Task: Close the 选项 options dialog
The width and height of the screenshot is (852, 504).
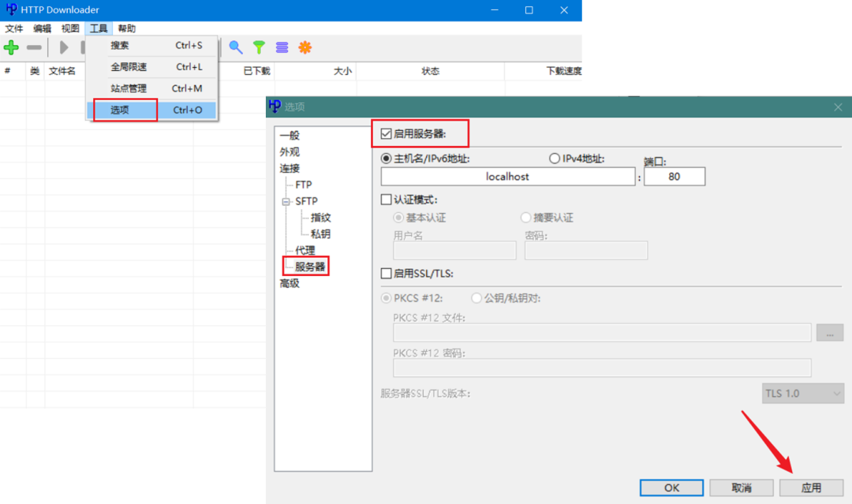Action: click(x=838, y=107)
